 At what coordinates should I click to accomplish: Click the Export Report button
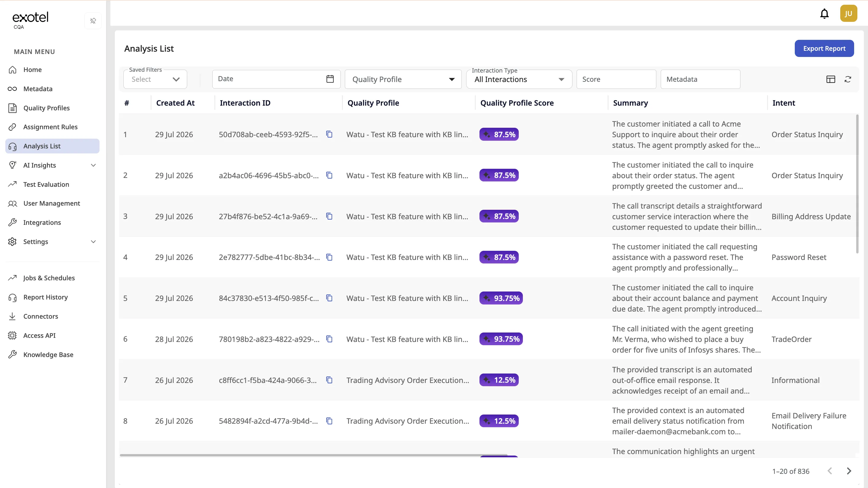coord(824,48)
